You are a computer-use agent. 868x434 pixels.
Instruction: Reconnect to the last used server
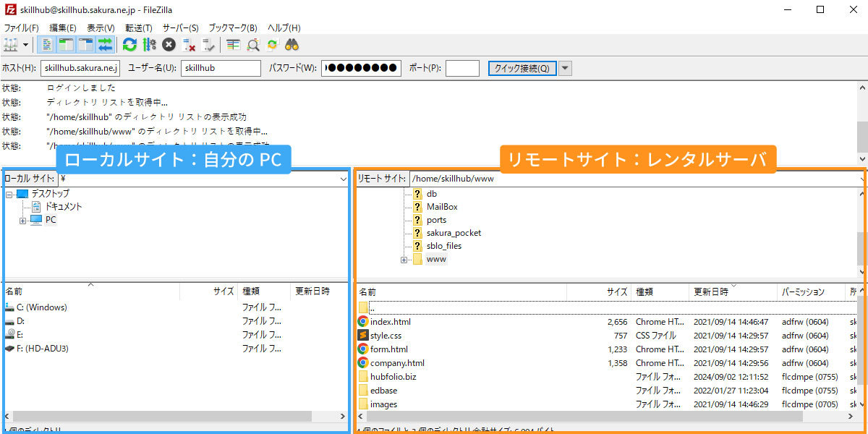coord(208,45)
